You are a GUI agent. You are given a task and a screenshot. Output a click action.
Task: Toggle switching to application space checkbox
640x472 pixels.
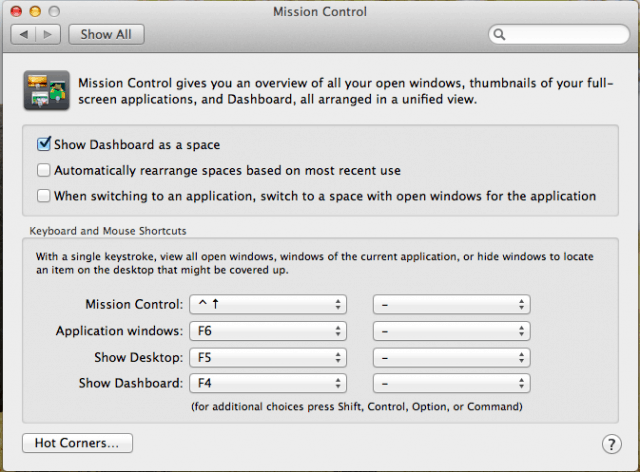44,196
